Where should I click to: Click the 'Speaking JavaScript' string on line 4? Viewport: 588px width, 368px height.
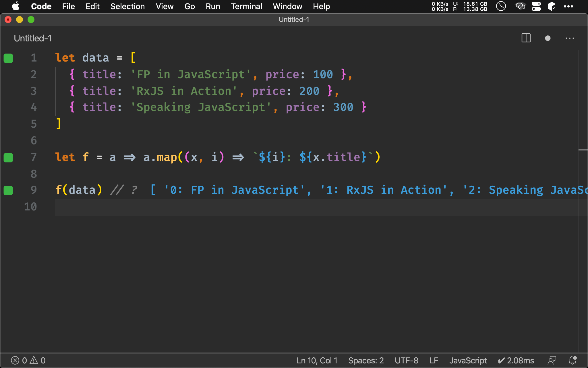(x=201, y=107)
